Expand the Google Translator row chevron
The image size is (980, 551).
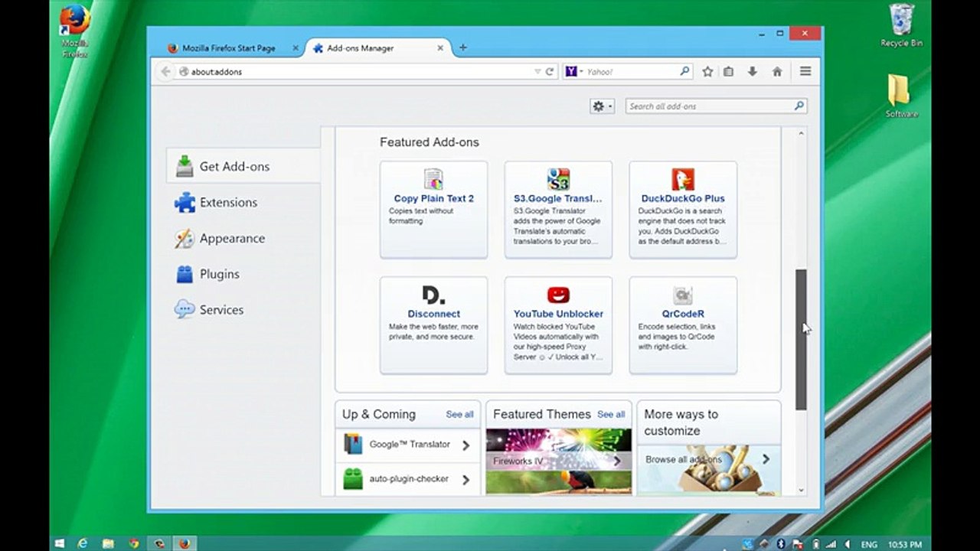coord(465,445)
